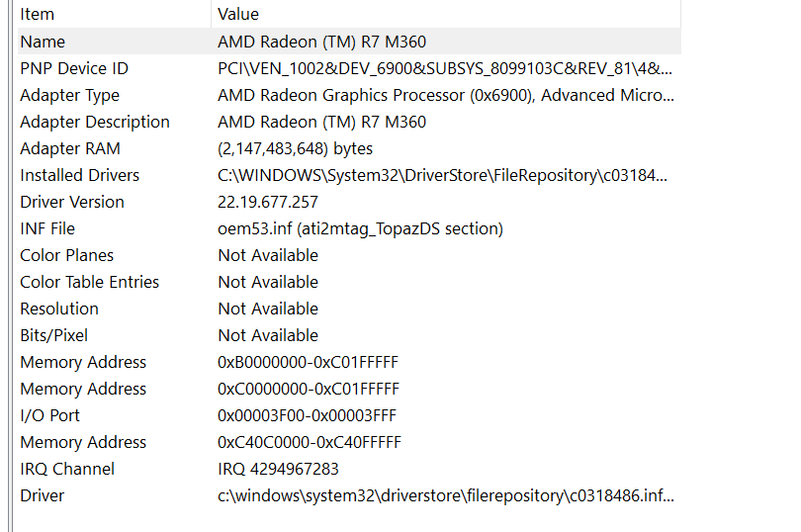The image size is (801, 532).
Task: Select the Adapter RAM row
Action: point(349,148)
